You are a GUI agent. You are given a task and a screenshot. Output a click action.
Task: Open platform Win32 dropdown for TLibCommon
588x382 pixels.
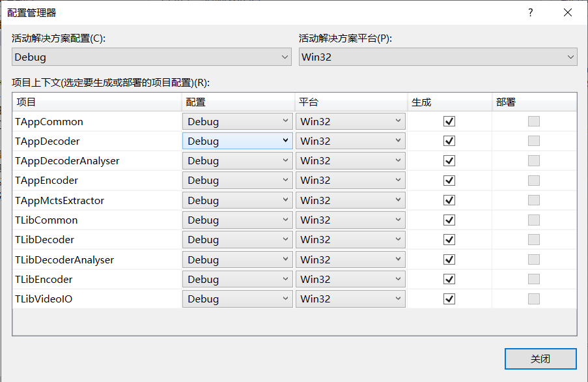tap(350, 220)
